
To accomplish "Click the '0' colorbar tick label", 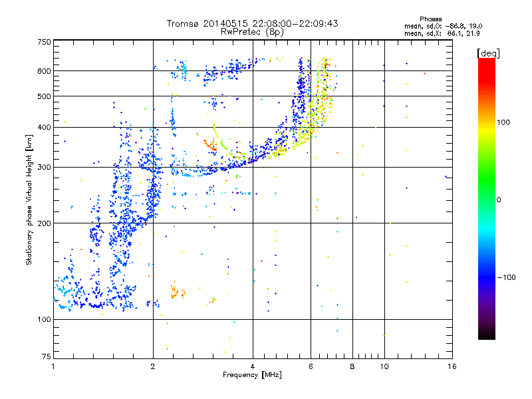I will [499, 200].
